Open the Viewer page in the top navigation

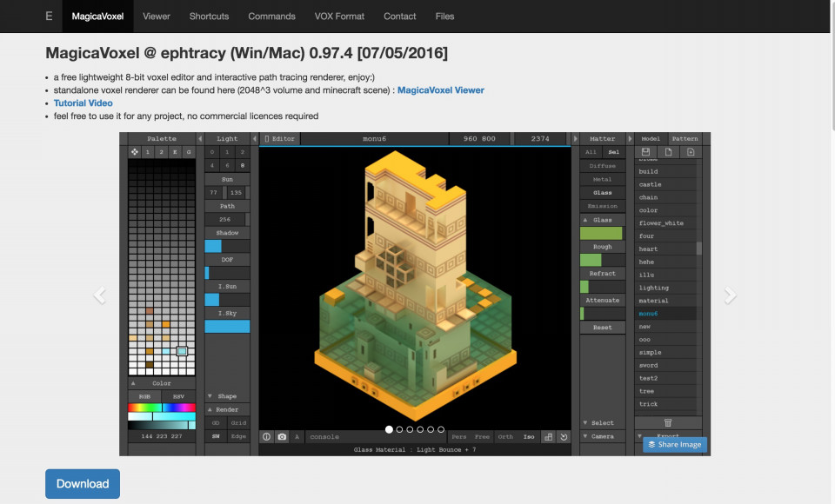pos(156,16)
